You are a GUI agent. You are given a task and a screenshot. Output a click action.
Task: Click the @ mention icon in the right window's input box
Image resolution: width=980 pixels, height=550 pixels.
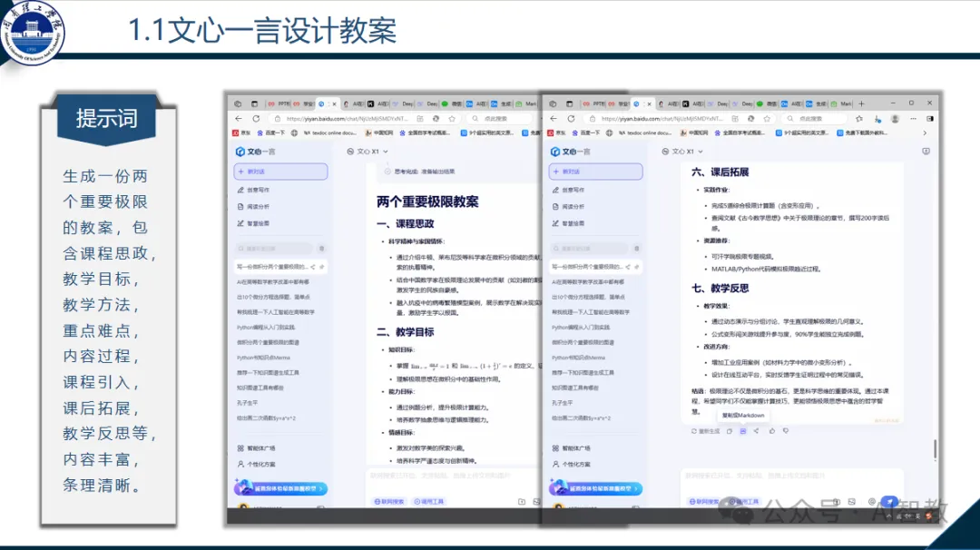[872, 501]
